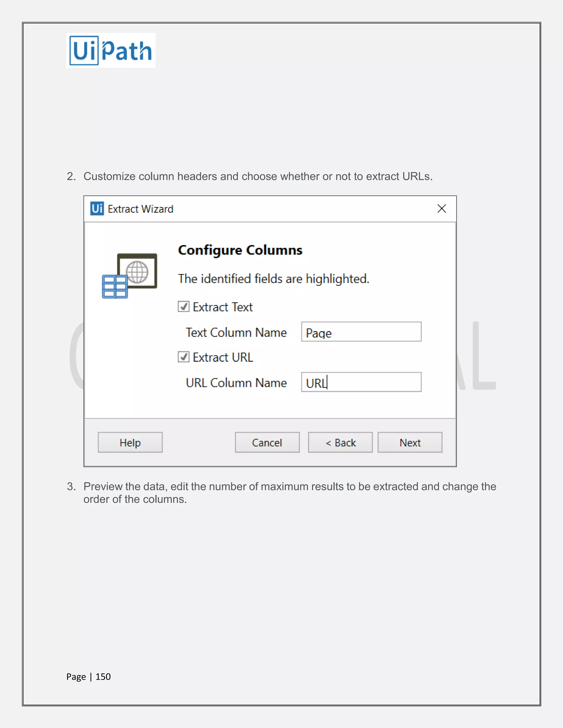Click the Extract Wizard window title text
563x728 pixels.
(x=140, y=209)
